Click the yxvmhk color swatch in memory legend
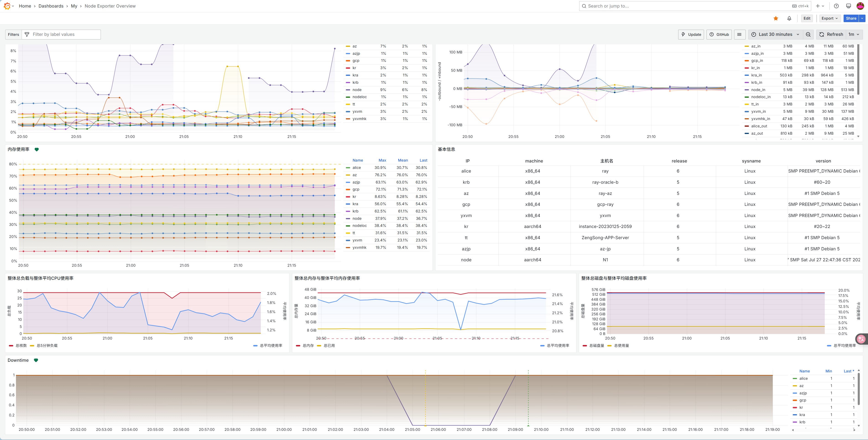868x440 pixels. click(x=348, y=247)
